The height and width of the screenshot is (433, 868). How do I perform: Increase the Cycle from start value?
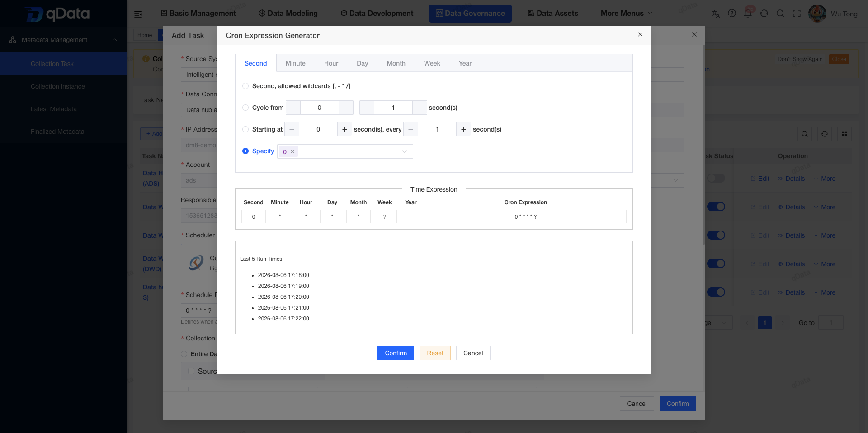point(346,108)
